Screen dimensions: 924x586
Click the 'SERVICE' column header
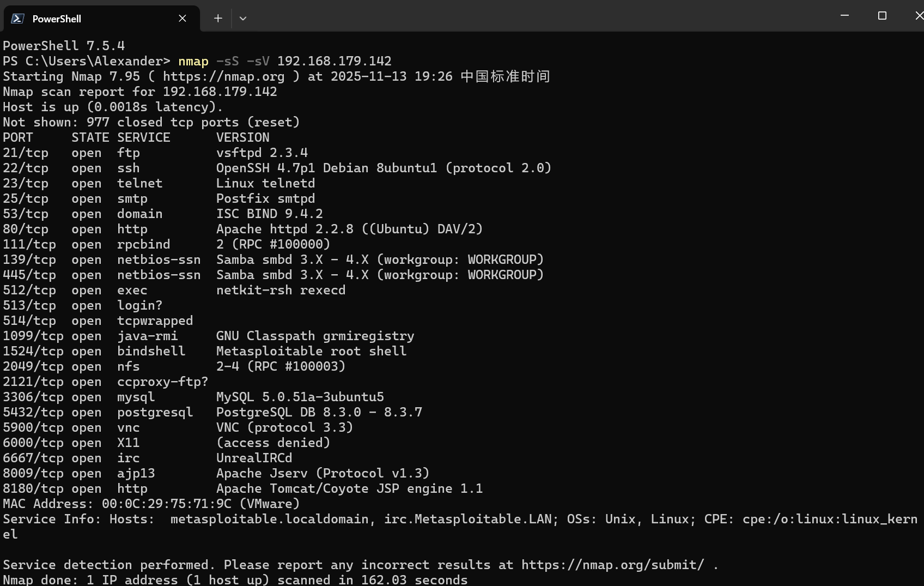click(144, 137)
